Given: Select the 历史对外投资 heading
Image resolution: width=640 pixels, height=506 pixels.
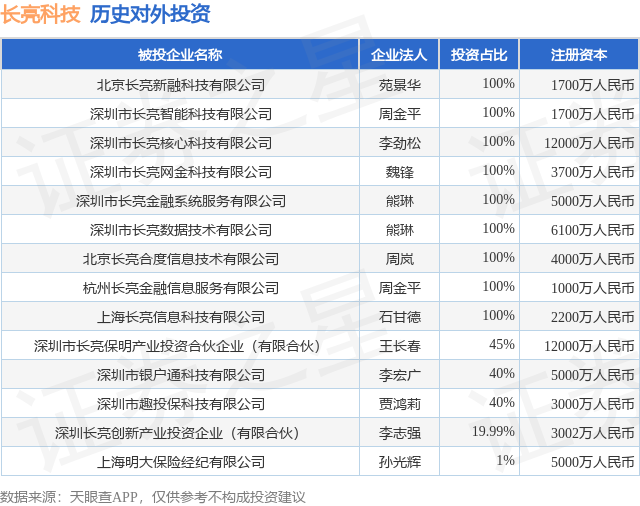Looking at the screenshot, I should tap(150, 14).
